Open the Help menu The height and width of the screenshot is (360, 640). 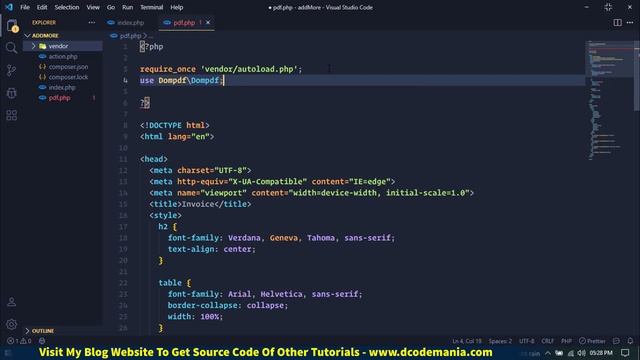click(176, 7)
